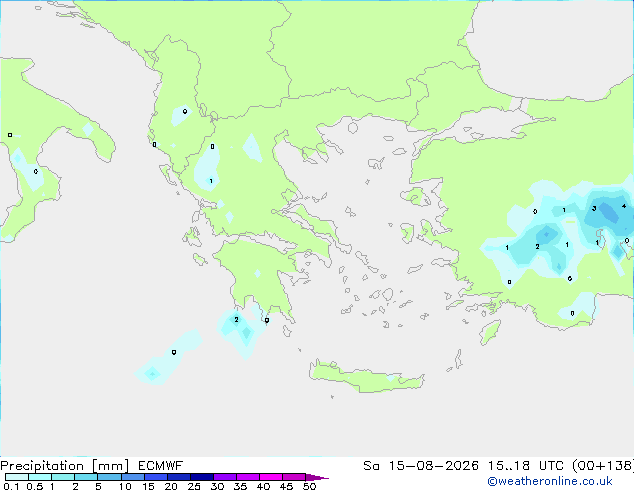This screenshot has height=490, width=634.
Task: Pick the 5–10 mm legend swatch
Action: [109, 477]
